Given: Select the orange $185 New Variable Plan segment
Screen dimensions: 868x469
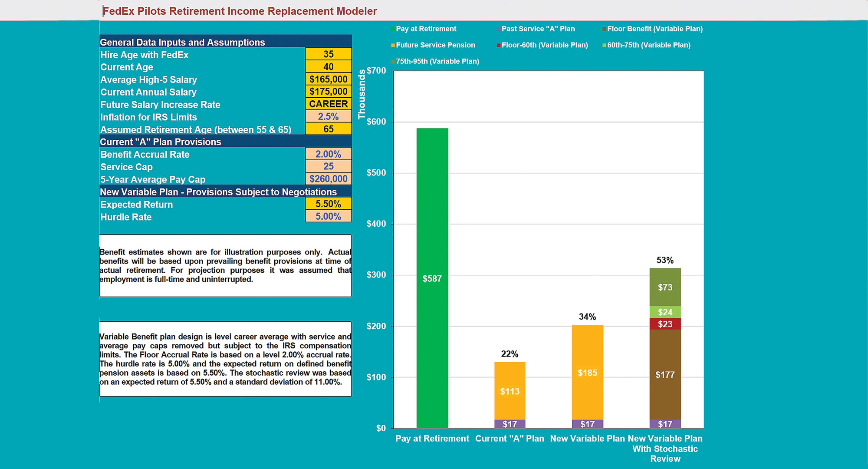Looking at the screenshot, I should tap(588, 373).
